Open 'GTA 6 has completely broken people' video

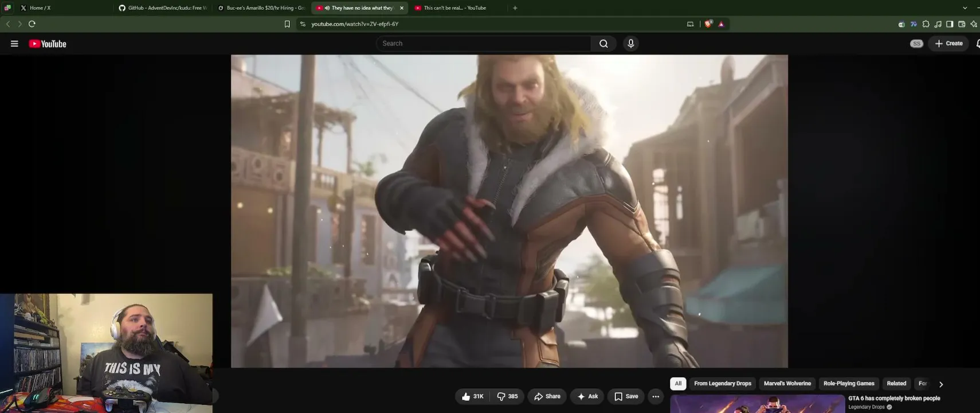(x=894, y=398)
